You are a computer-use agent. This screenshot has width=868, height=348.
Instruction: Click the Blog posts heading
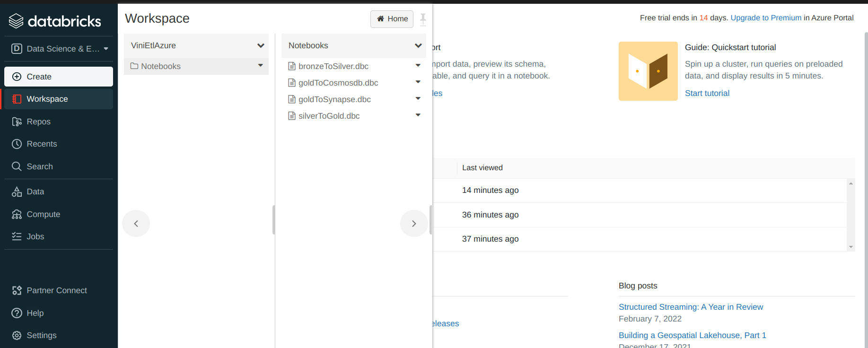pos(638,286)
